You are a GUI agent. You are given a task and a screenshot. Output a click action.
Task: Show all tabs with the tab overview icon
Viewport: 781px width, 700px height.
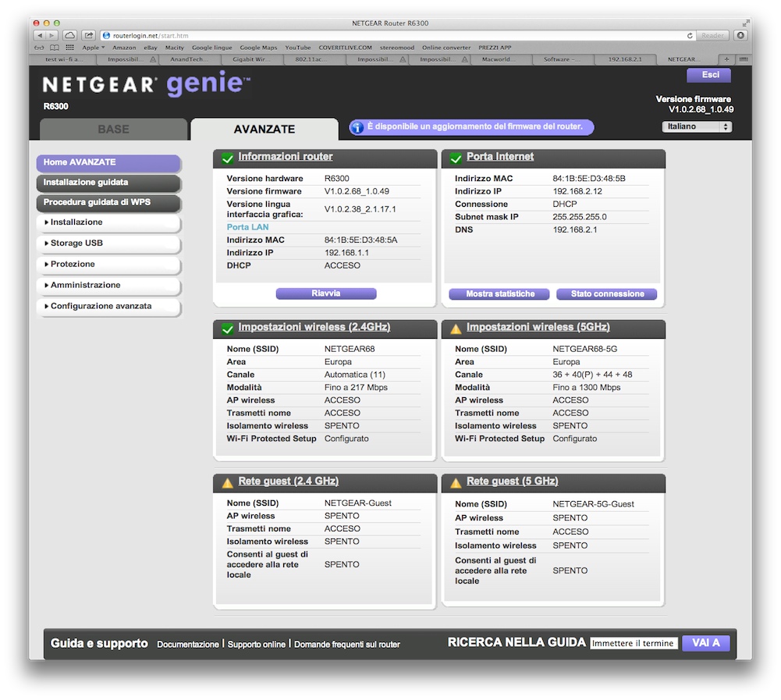tap(743, 59)
